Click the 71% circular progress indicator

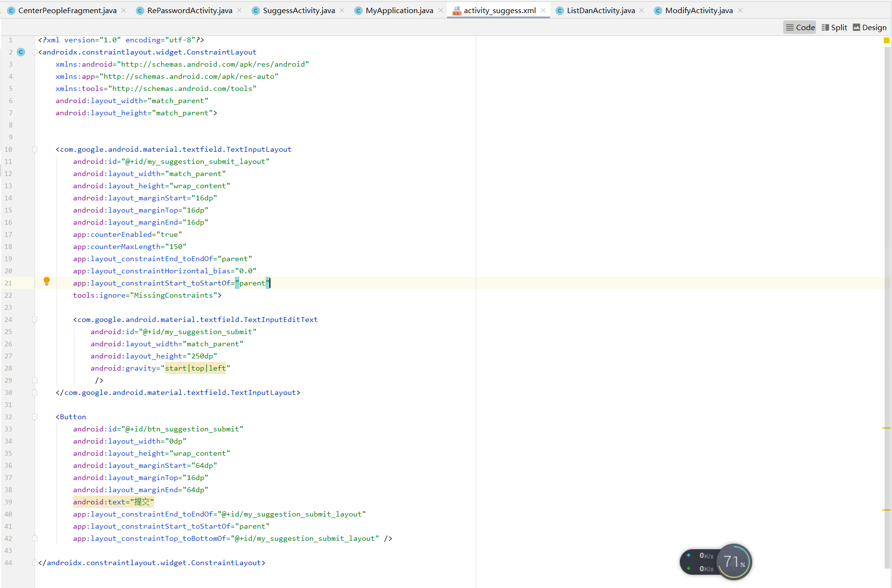[733, 562]
